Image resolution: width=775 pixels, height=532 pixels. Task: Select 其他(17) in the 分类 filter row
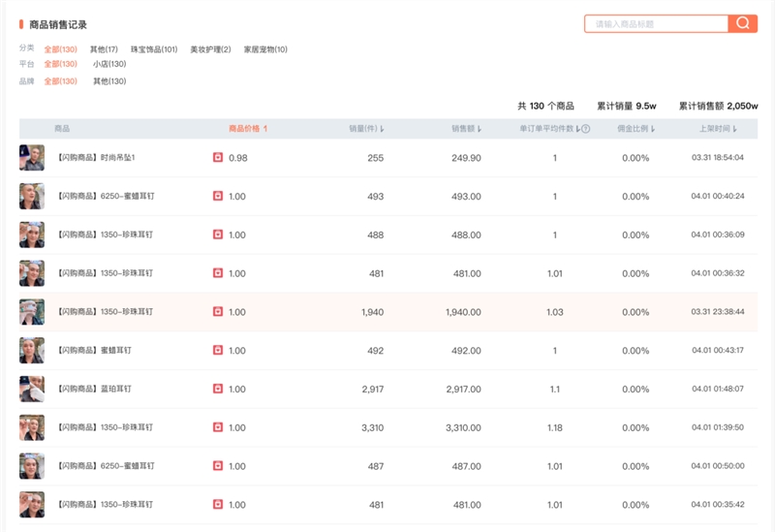coord(104,48)
